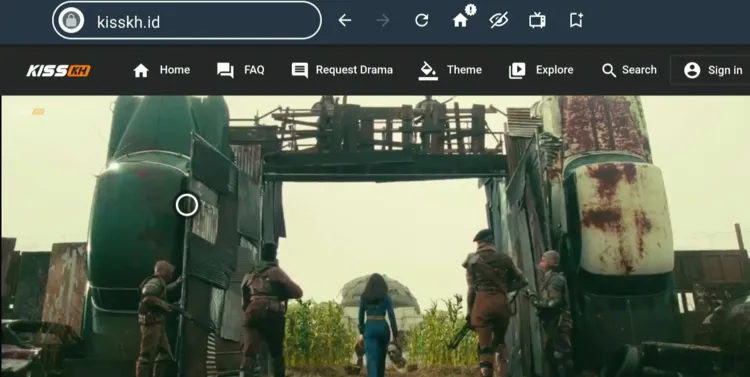Image resolution: width=750 pixels, height=377 pixels.
Task: Reload the page
Action: click(421, 20)
